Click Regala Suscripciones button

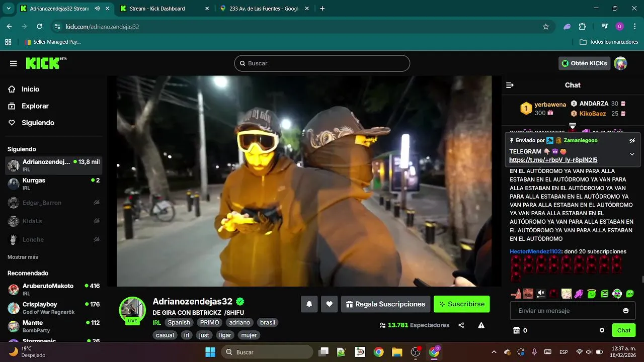point(385,304)
